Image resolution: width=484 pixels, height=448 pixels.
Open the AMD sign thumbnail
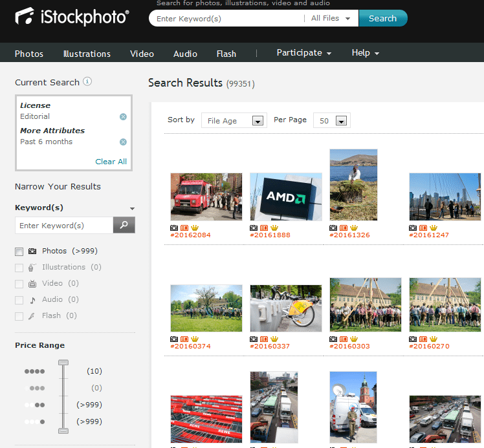click(x=286, y=197)
